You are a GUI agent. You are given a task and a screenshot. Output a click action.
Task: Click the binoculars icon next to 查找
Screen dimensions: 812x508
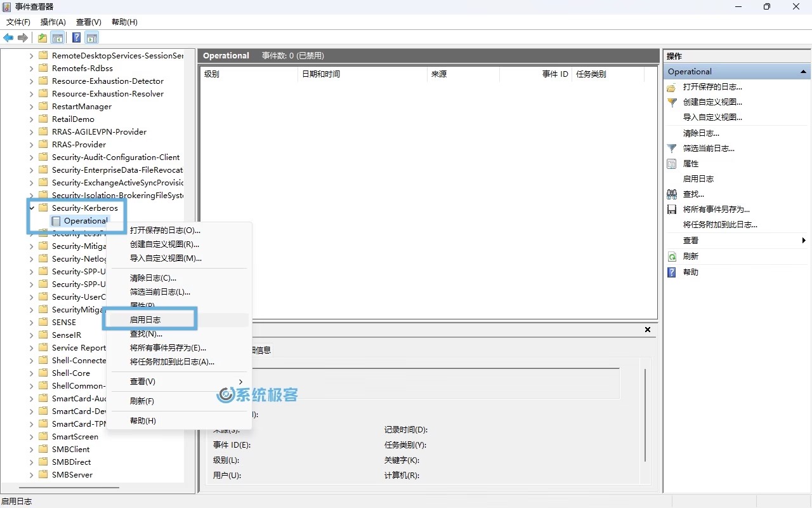(x=672, y=194)
